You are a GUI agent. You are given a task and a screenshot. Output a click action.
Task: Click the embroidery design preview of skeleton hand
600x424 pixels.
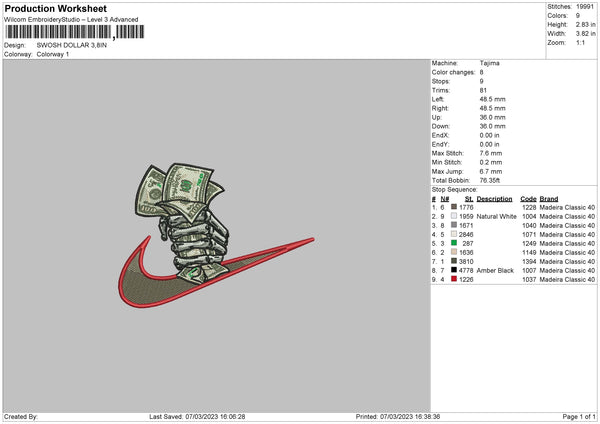[216, 235]
